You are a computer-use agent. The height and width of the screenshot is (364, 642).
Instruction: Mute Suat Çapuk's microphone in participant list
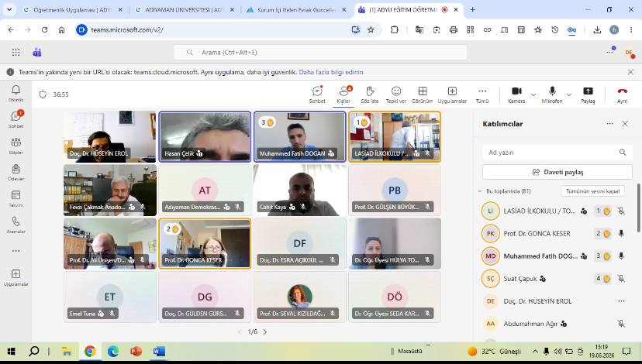tap(621, 279)
